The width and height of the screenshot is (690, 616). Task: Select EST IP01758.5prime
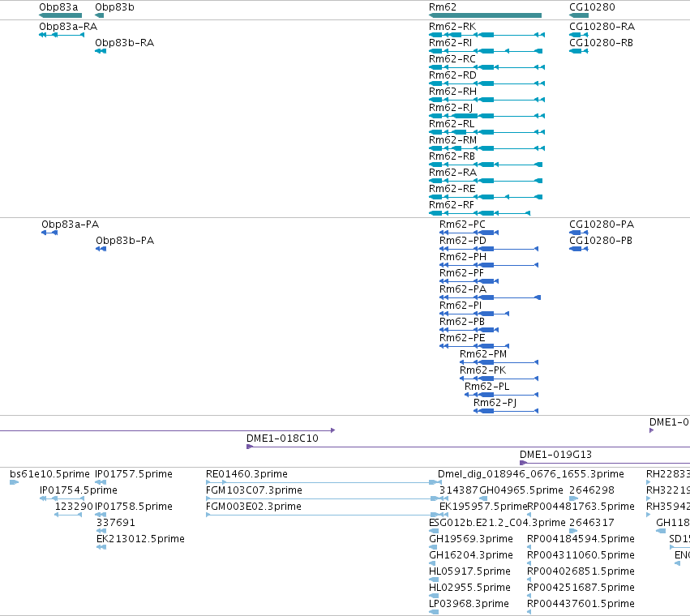pos(101,515)
